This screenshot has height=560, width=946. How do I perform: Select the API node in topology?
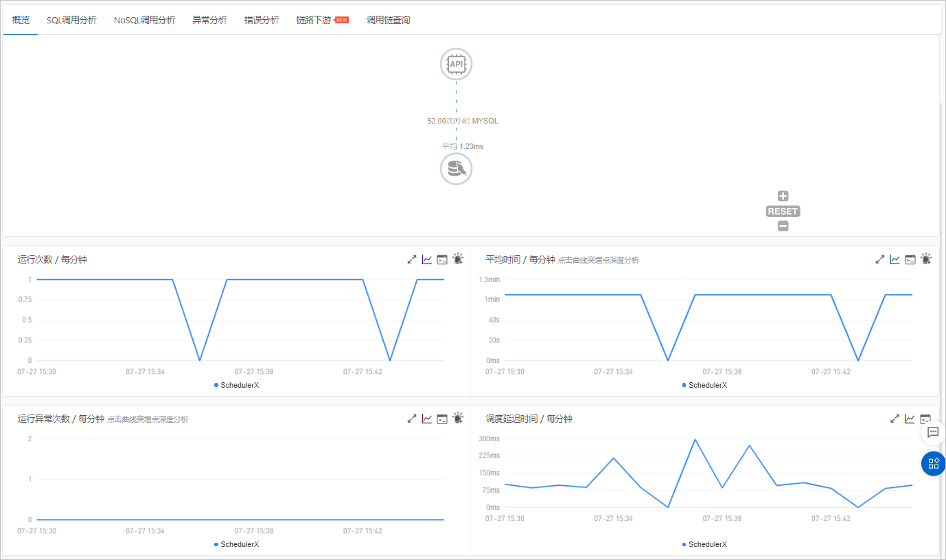click(456, 65)
